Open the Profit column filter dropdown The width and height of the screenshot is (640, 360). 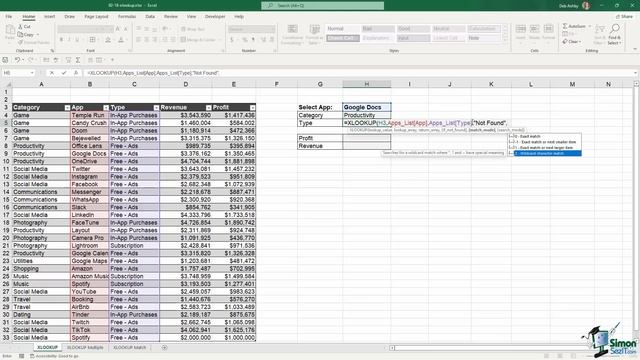tap(252, 108)
